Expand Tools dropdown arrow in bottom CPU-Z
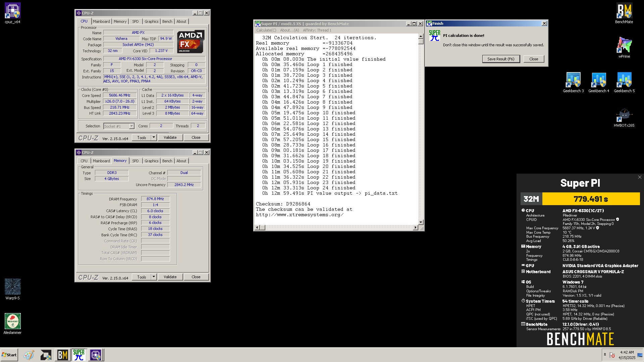Viewport: 644px width, 362px height. point(154,277)
